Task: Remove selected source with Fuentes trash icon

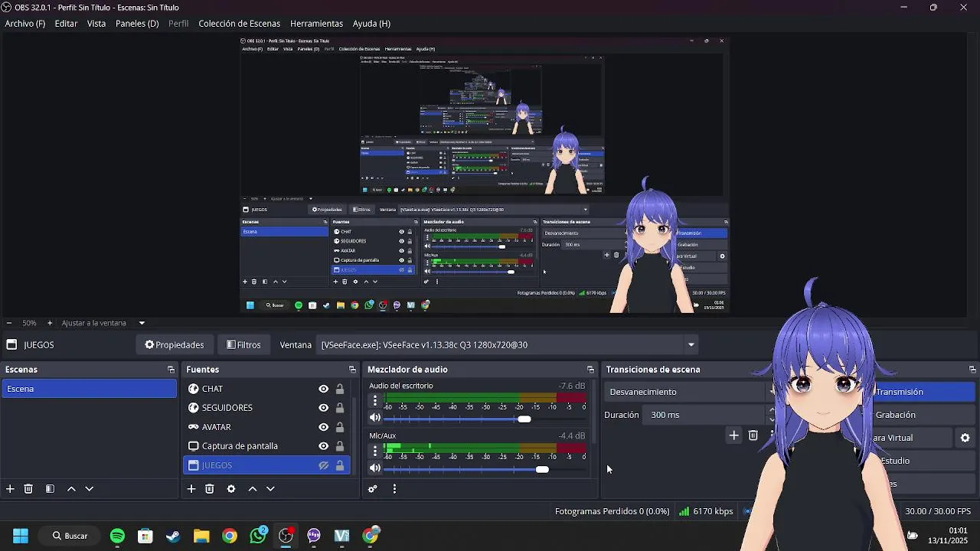Action: click(209, 488)
